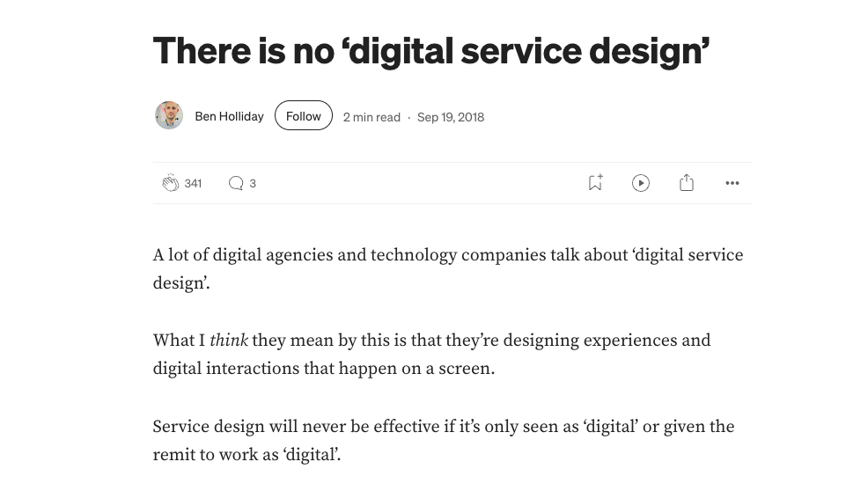Click the word 'design’.' ending first paragraph

coord(181,283)
